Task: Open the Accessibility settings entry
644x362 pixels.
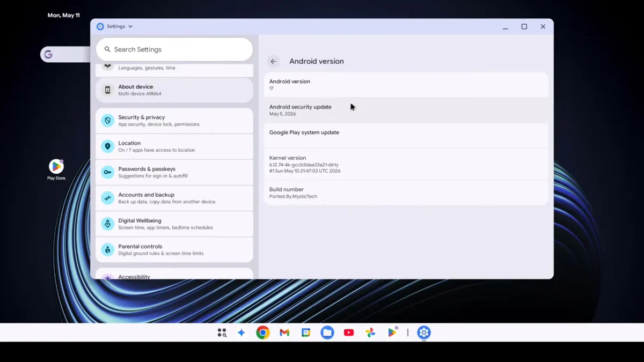Action: tap(174, 274)
